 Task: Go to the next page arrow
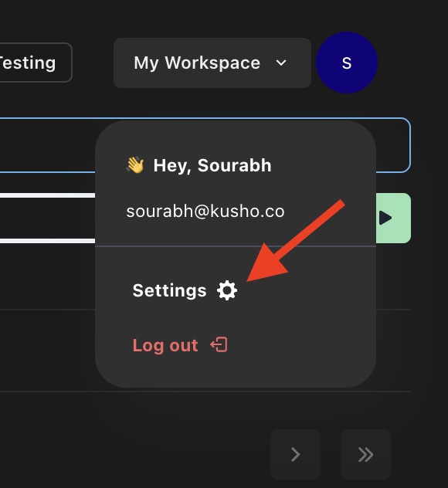pos(295,454)
